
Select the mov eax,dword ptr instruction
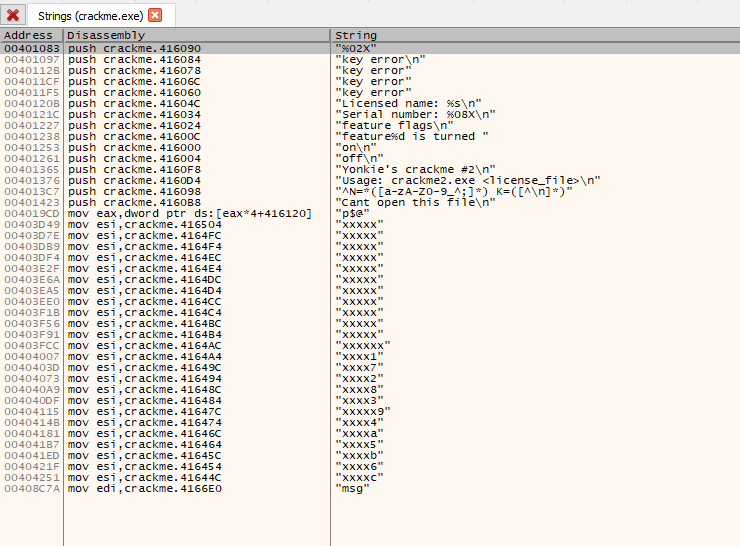click(x=190, y=213)
